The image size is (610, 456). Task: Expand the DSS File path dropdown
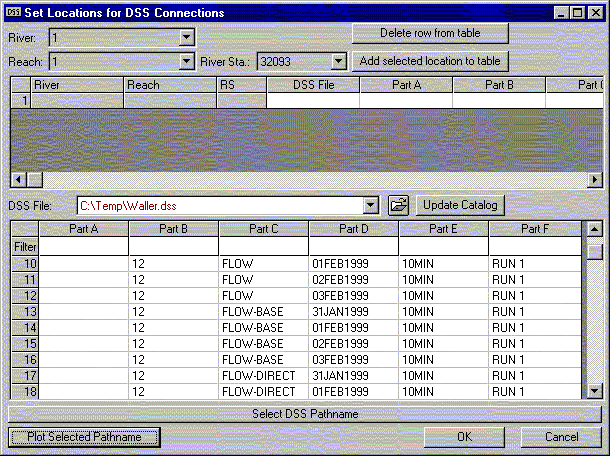coord(372,205)
